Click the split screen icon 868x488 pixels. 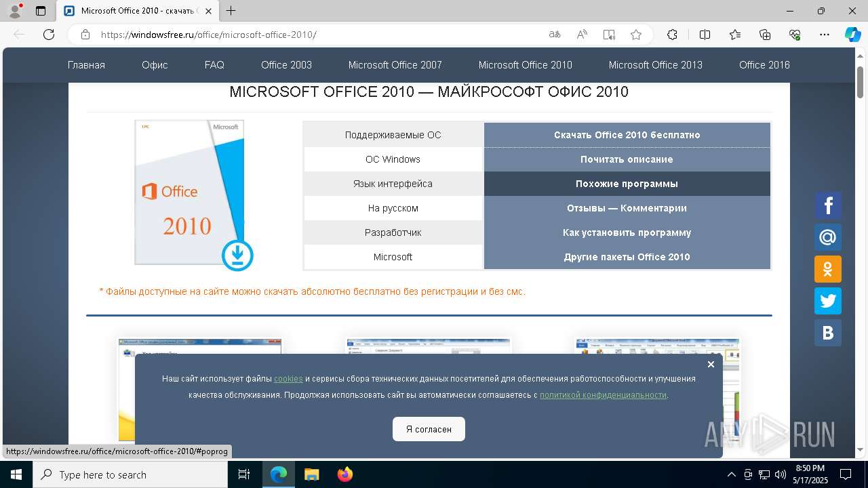click(x=705, y=35)
